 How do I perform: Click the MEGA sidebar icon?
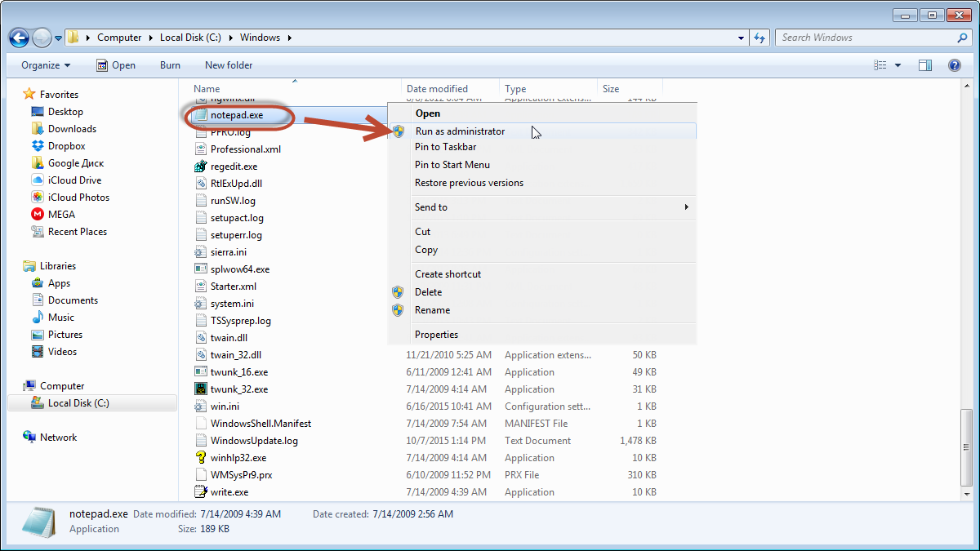click(38, 215)
